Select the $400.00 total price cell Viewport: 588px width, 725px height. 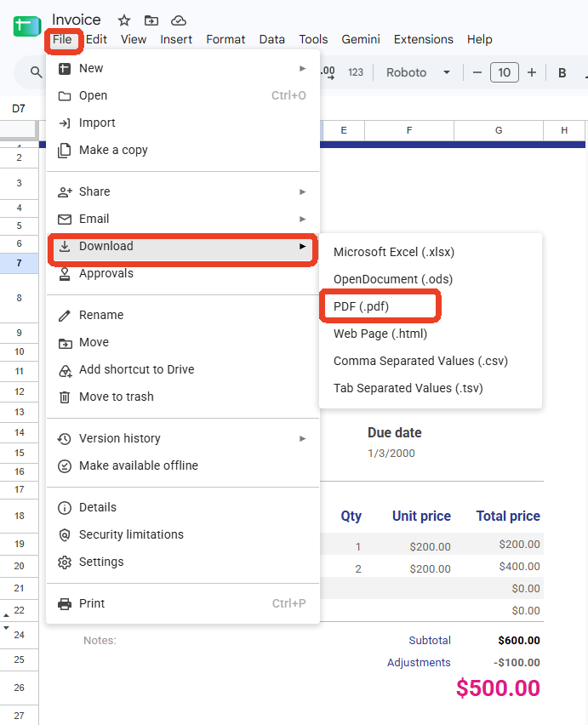(519, 567)
